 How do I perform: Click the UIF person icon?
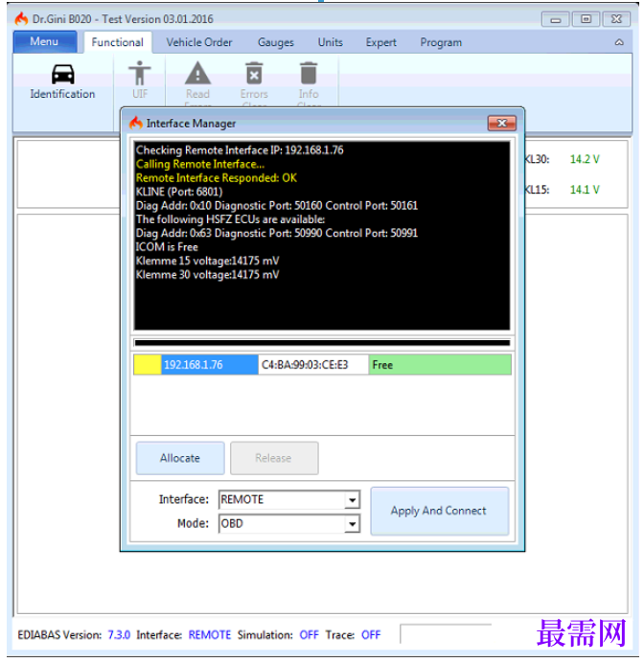click(140, 73)
